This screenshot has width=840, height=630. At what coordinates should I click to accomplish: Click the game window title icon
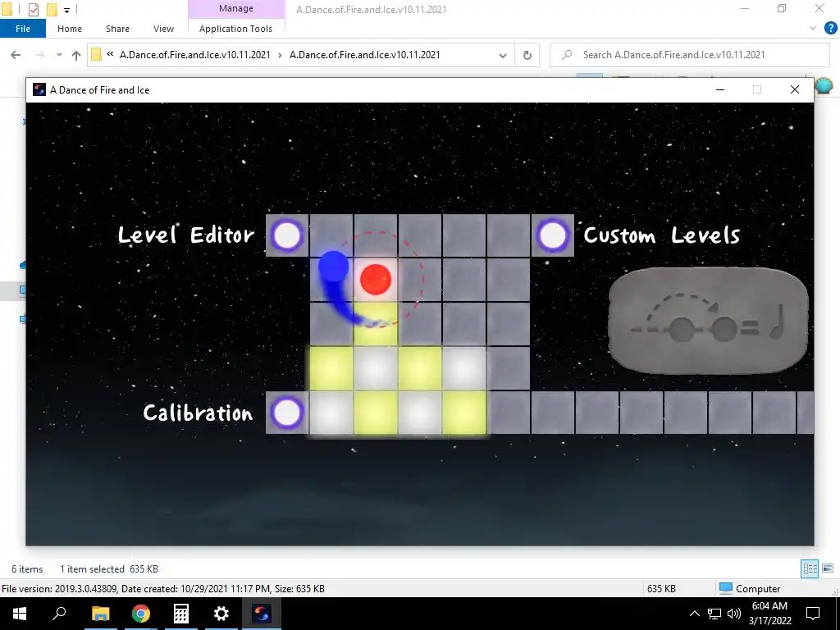point(39,89)
